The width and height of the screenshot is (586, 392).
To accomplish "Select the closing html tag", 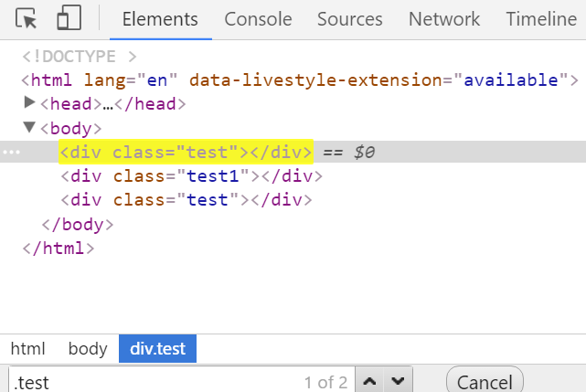I will (x=59, y=249).
